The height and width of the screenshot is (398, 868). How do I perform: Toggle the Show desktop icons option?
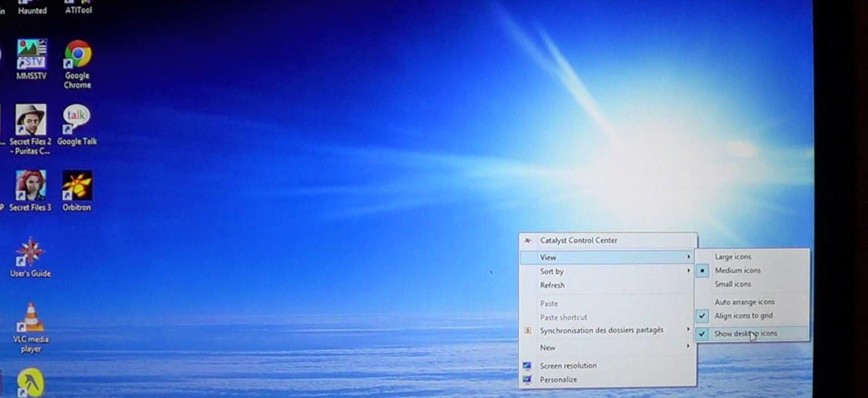[x=746, y=333]
